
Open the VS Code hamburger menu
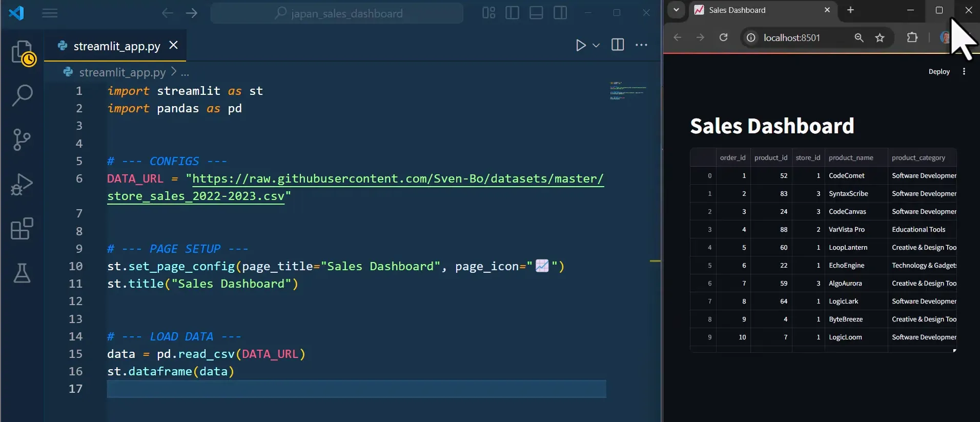click(50, 13)
